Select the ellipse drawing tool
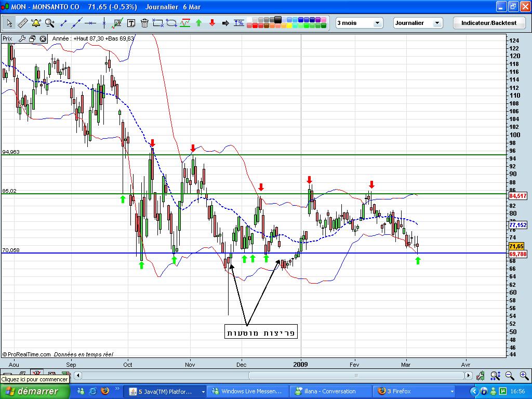The width and height of the screenshot is (532, 399). (x=171, y=23)
